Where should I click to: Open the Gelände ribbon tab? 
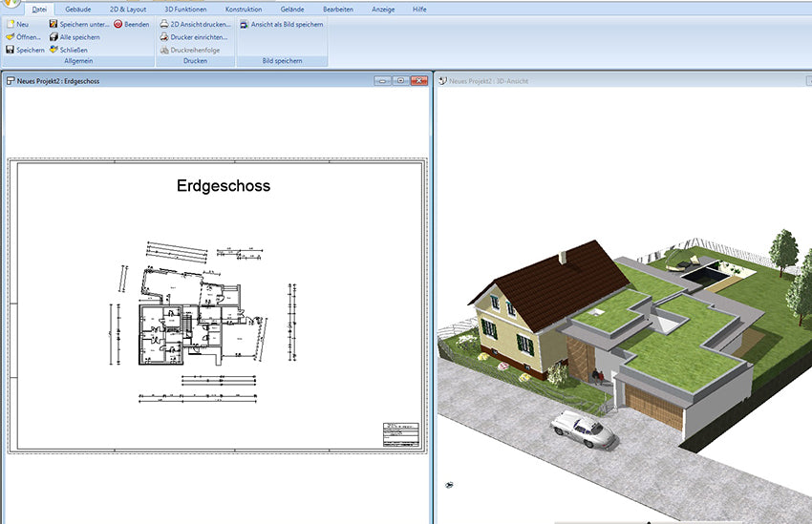[x=292, y=9]
